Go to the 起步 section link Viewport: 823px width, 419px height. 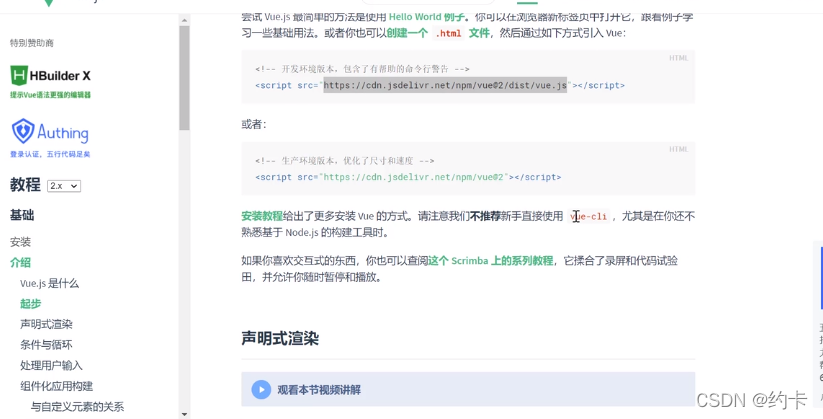tap(30, 303)
